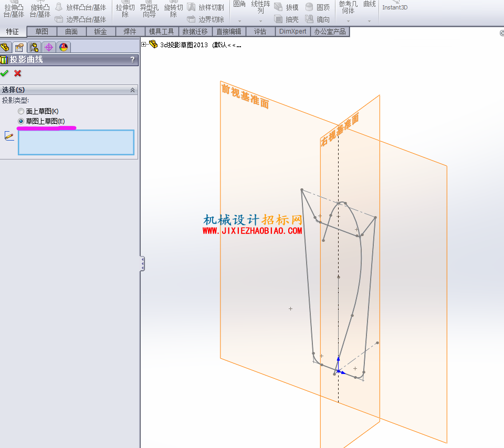Select 面上草图 projection type radio button

(x=21, y=111)
